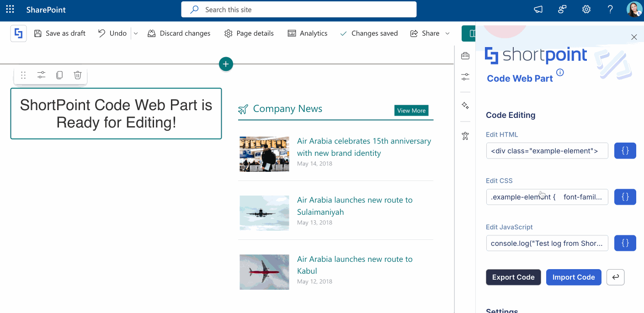The image size is (644, 313).
Task: Close the ShortPoint Code Web Part panel
Action: pos(634,37)
